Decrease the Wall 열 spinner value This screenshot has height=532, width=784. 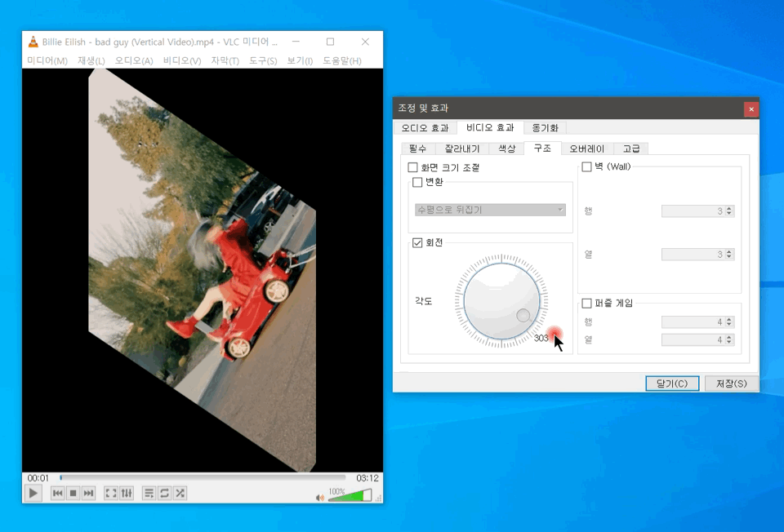point(729,257)
